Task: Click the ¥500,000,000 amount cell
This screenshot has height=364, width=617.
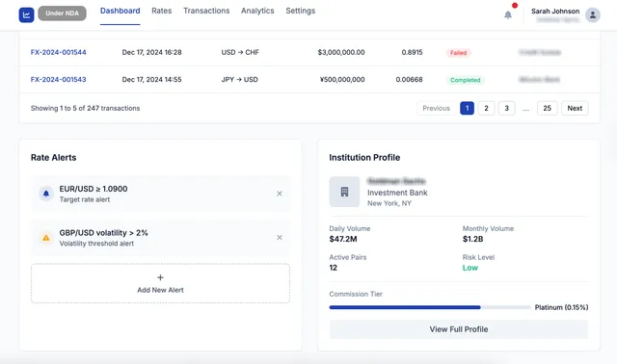Action: pos(342,79)
